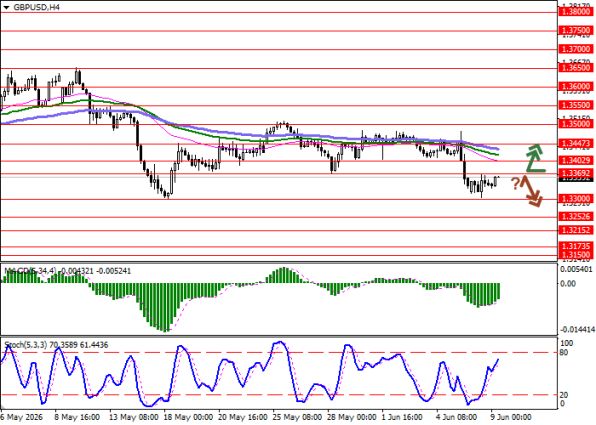Viewport: 596px width, 425px height.
Task: Click the 20 May 16:00 time label
Action: 243,417
